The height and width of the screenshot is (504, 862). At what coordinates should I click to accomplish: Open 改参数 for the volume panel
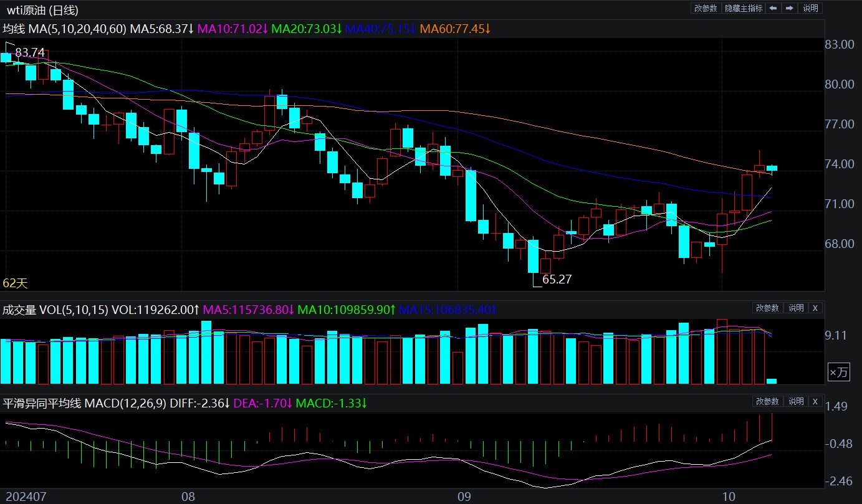pos(768,308)
